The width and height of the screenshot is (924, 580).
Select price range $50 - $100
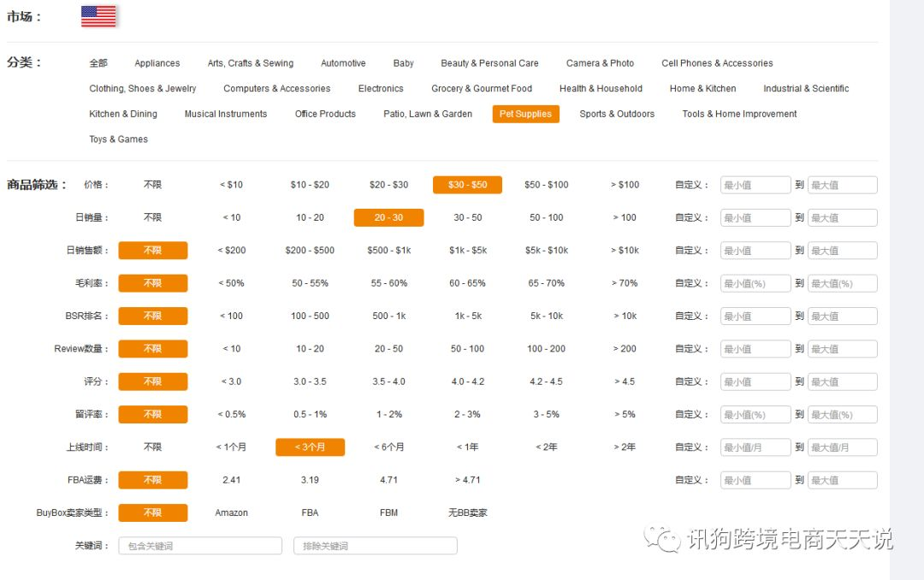(x=546, y=185)
